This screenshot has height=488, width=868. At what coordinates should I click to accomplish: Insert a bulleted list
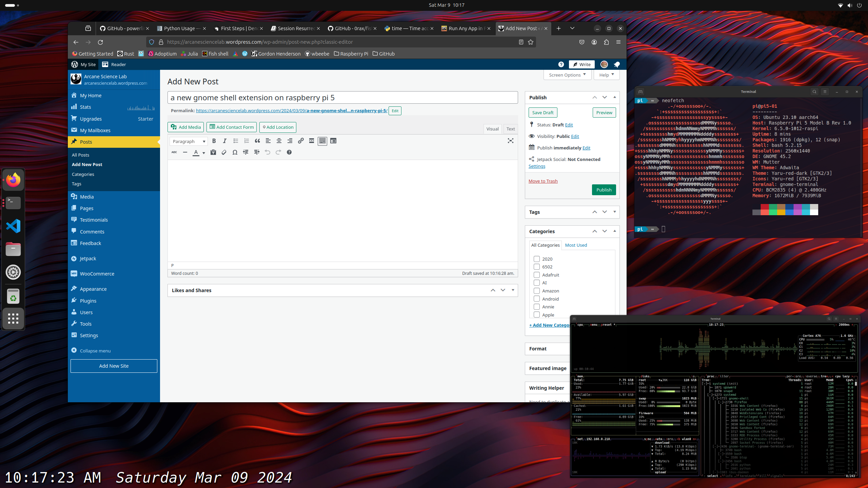236,141
